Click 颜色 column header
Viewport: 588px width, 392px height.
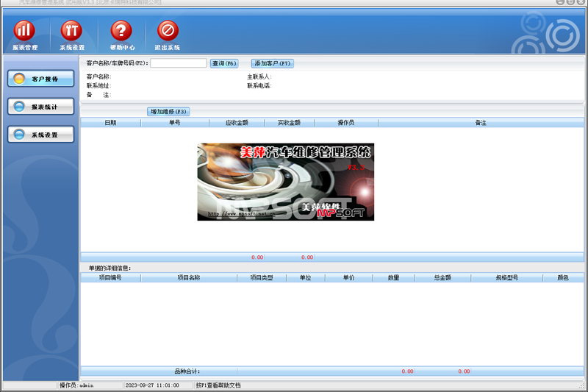point(563,277)
